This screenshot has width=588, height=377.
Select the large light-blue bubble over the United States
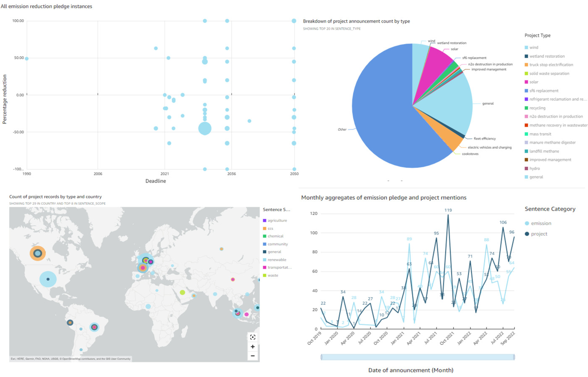click(x=48, y=279)
